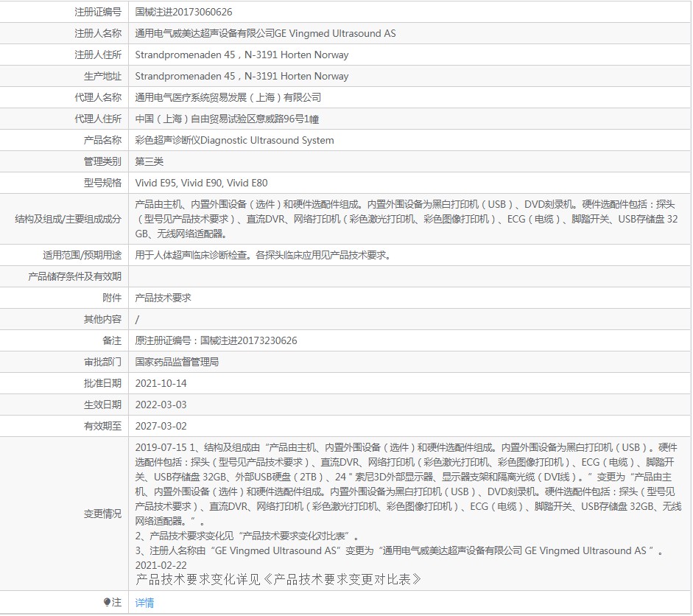Click the date 2021-02-22 in change history

161,565
